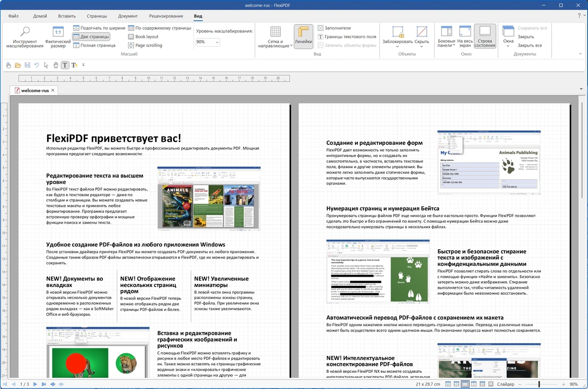Image resolution: width=588 pixels, height=389 pixels.
Task: Open the 90% zoom level combo box
Action: [207, 42]
